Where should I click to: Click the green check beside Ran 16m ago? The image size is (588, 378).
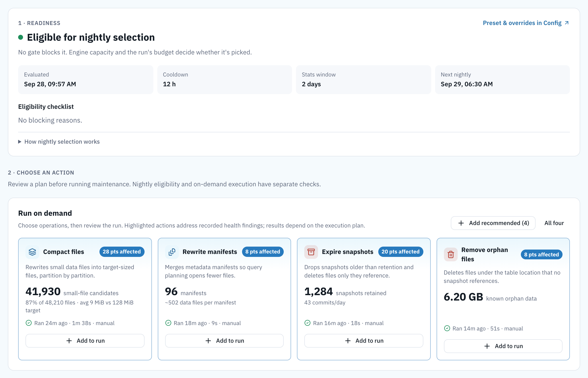tap(307, 323)
